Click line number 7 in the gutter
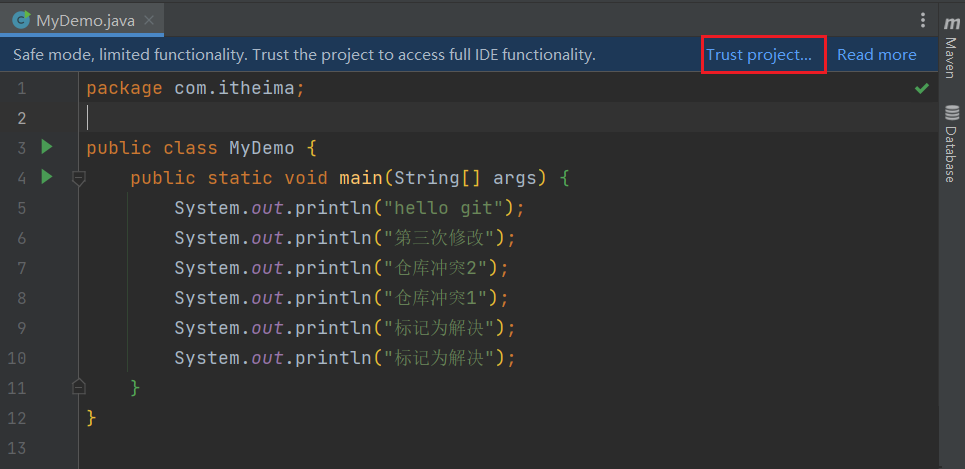This screenshot has width=965, height=469. 22,268
